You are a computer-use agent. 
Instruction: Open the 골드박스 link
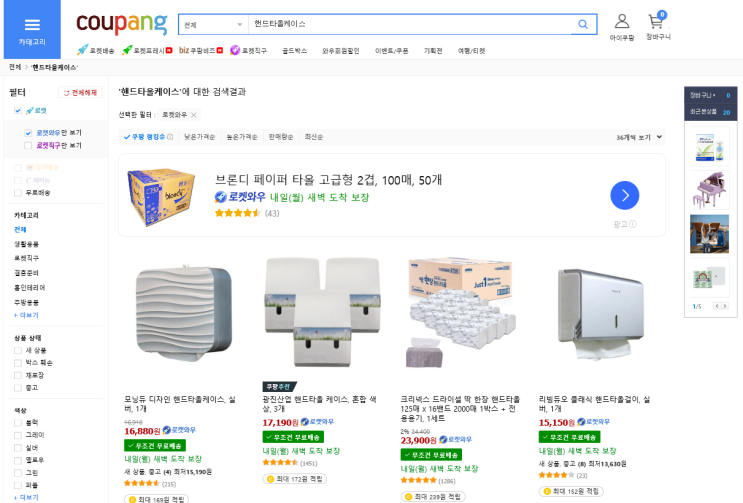pos(294,50)
